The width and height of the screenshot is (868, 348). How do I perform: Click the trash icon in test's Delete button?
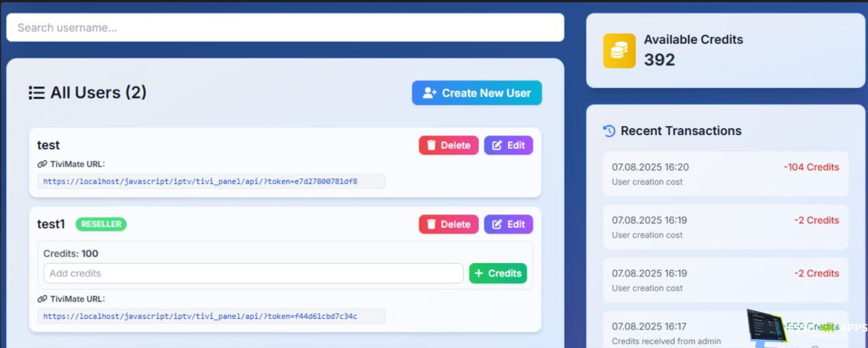[431, 145]
